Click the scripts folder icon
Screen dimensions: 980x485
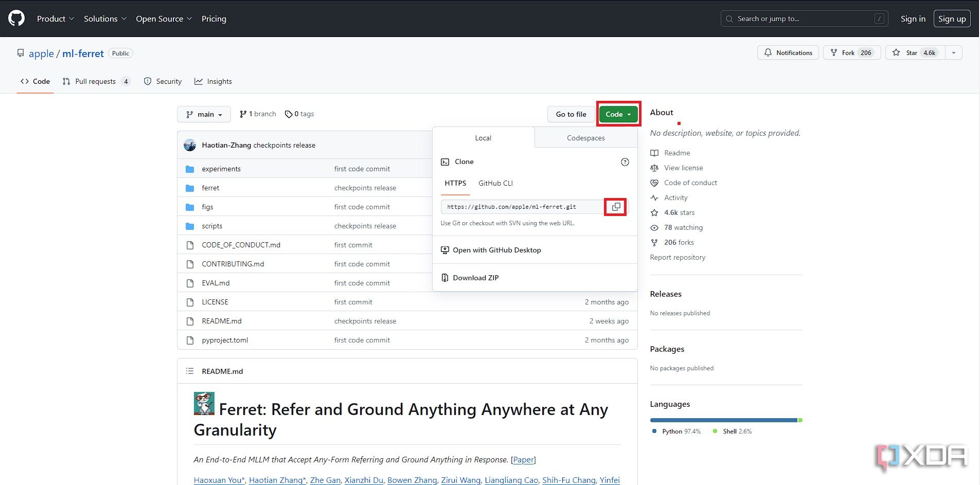(x=190, y=226)
